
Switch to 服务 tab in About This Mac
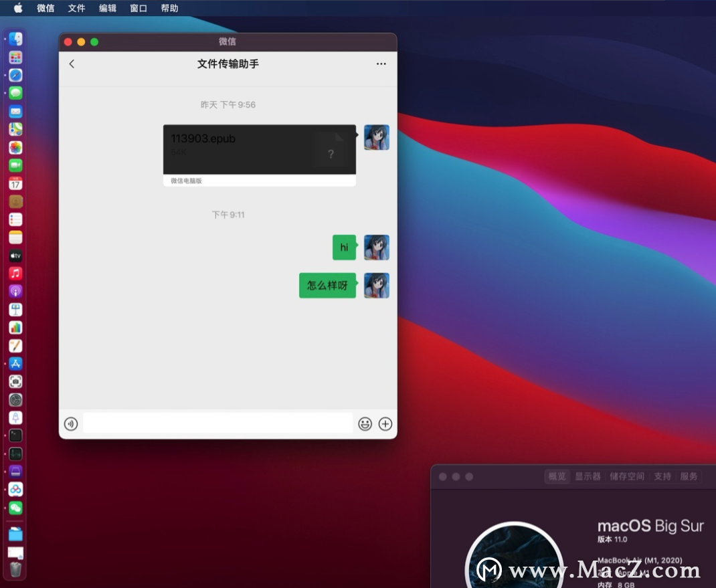tap(689, 476)
